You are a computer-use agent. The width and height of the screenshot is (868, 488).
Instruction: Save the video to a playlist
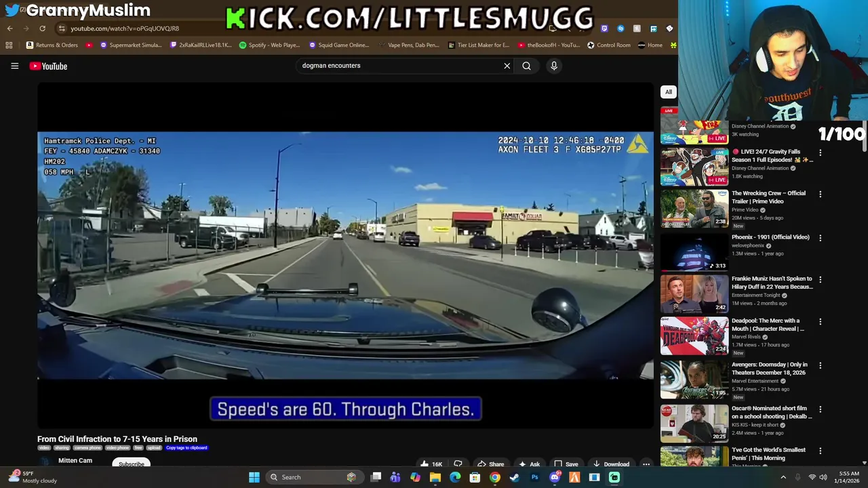(x=566, y=464)
